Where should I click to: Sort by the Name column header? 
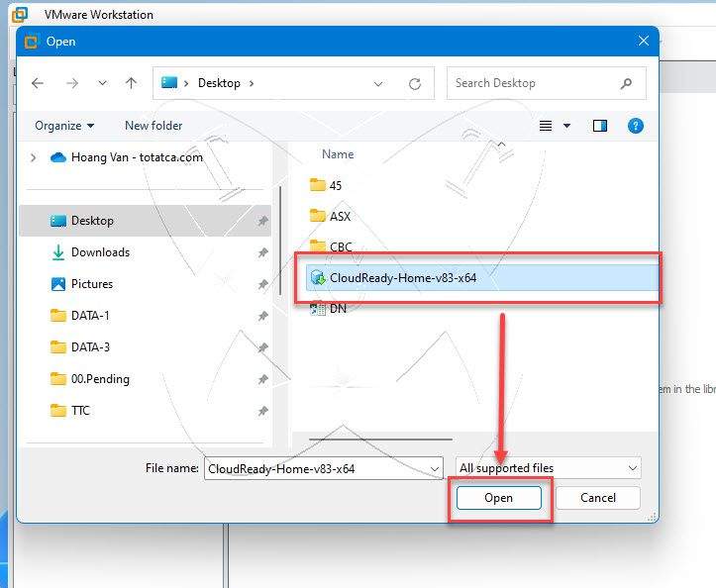point(338,154)
